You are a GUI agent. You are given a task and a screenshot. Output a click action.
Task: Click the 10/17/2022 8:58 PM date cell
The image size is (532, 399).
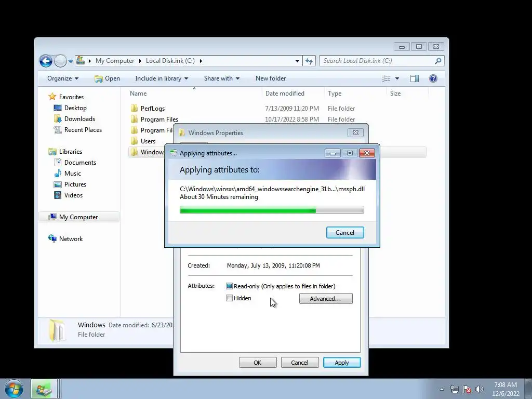coord(292,119)
